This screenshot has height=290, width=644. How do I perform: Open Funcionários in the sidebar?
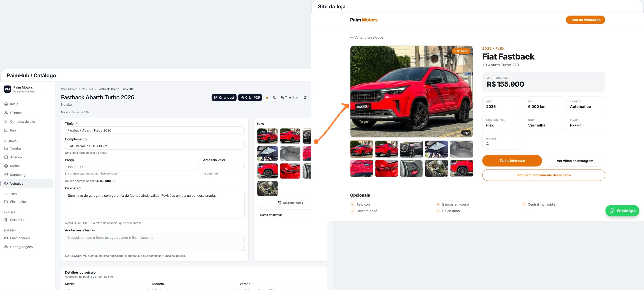tap(28, 238)
